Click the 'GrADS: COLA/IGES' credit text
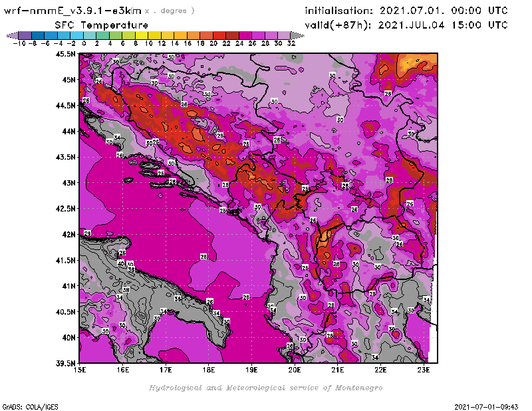This screenshot has height=411, width=532. (x=30, y=407)
